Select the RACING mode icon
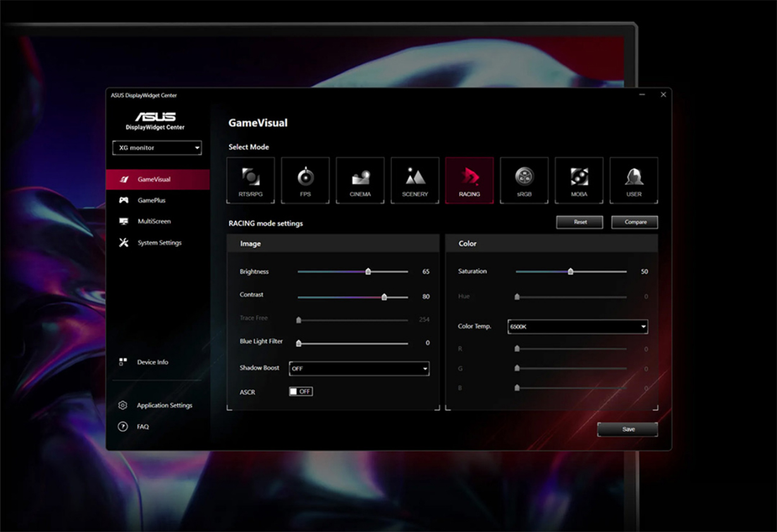Image resolution: width=777 pixels, height=532 pixels. click(x=469, y=179)
